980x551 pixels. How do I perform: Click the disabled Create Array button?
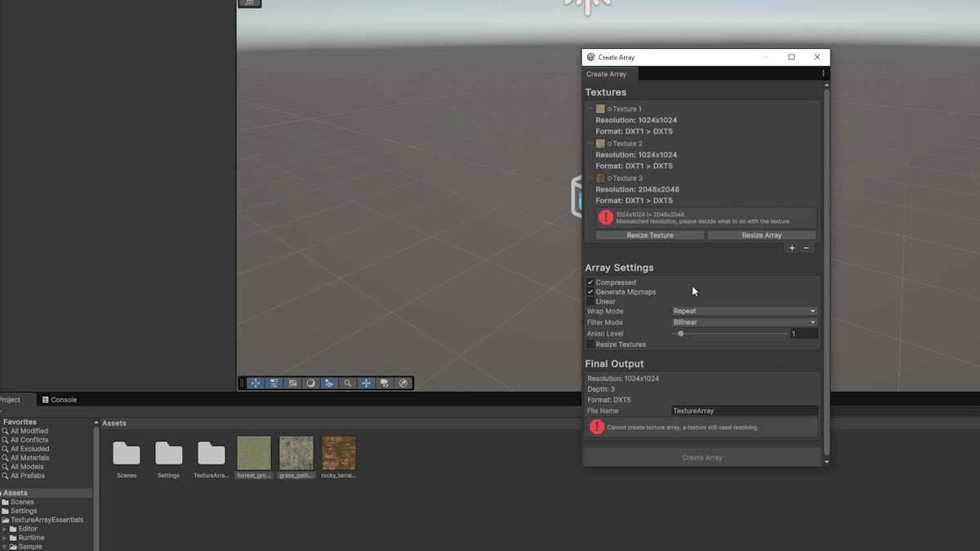(702, 458)
